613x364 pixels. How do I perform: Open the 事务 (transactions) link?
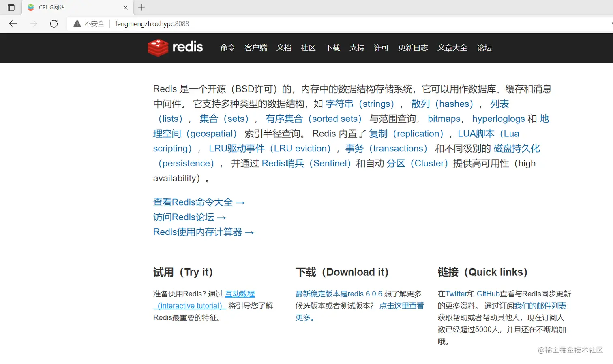pos(386,148)
